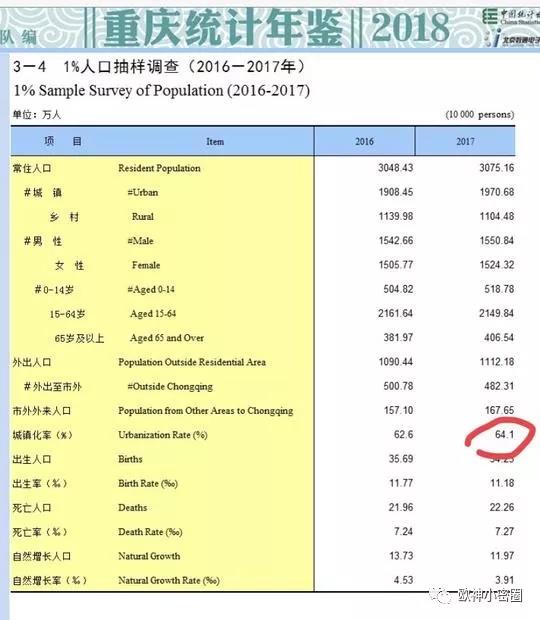Click Population Outside Residential Area label
This screenshot has height=620, width=540.
click(x=192, y=362)
